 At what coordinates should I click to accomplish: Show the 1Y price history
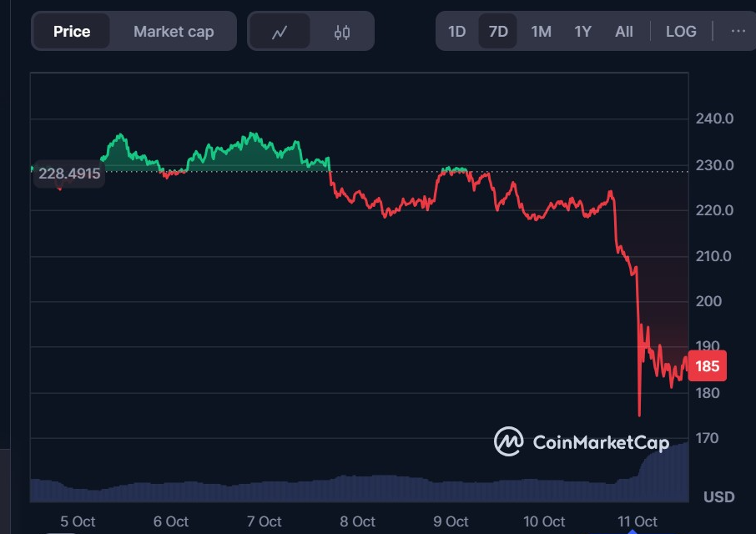(582, 32)
